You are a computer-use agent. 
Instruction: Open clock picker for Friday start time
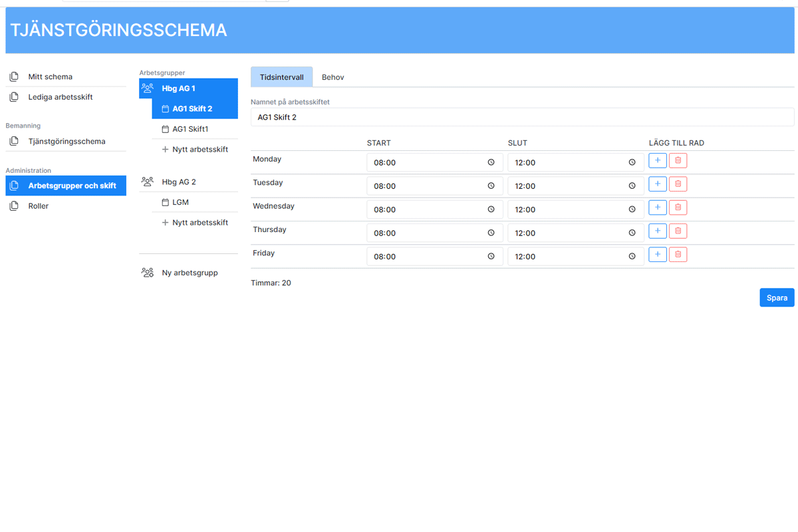[491, 256]
